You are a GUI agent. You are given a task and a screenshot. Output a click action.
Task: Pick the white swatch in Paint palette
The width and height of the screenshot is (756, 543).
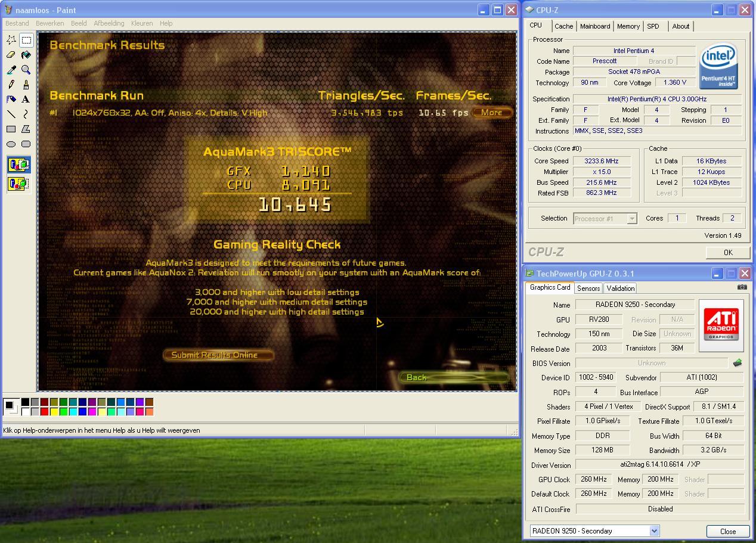[25, 411]
